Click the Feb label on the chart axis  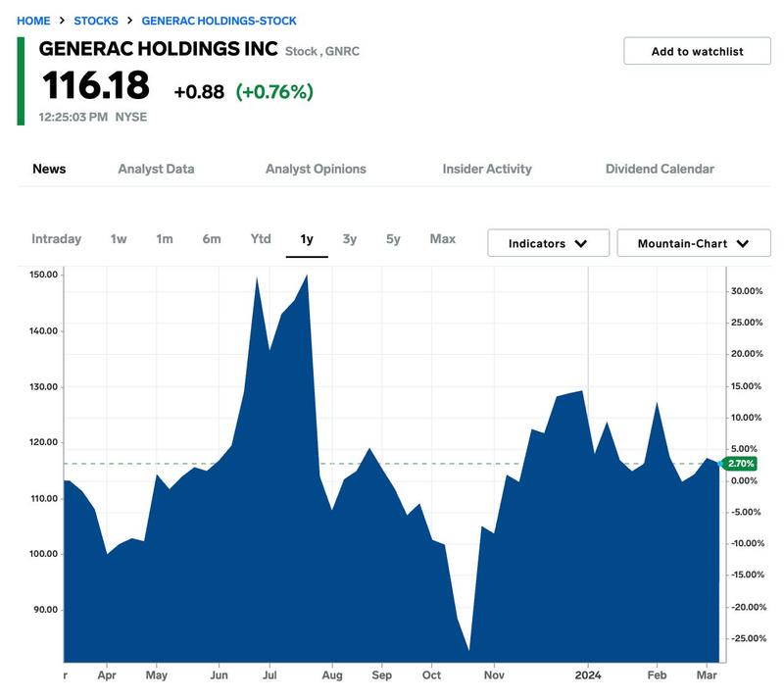point(657,675)
